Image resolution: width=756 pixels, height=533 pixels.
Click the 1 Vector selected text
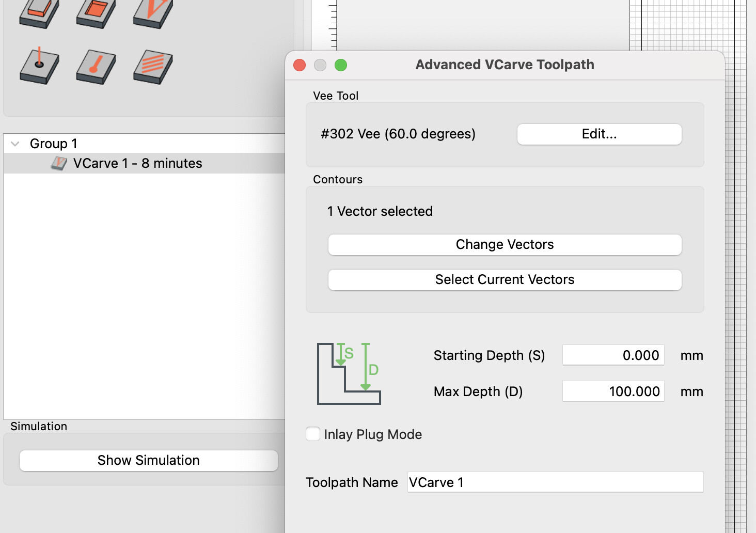click(380, 211)
